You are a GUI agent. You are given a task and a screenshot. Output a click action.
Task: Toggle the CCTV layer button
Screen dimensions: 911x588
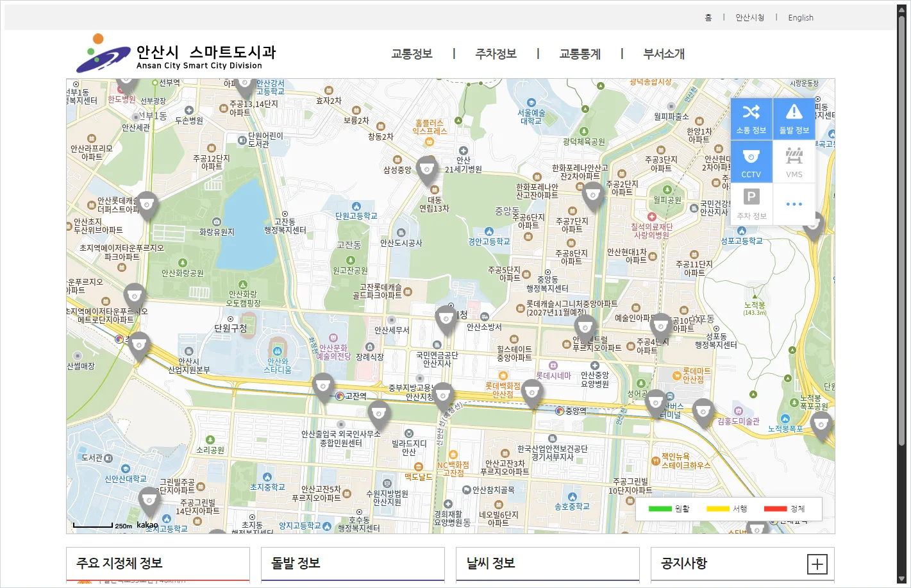(x=751, y=162)
